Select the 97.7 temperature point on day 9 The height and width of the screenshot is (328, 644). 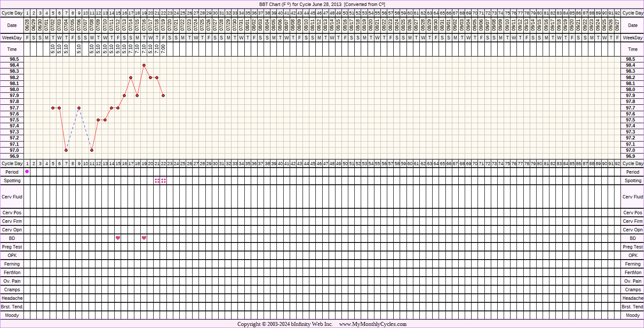coord(79,108)
